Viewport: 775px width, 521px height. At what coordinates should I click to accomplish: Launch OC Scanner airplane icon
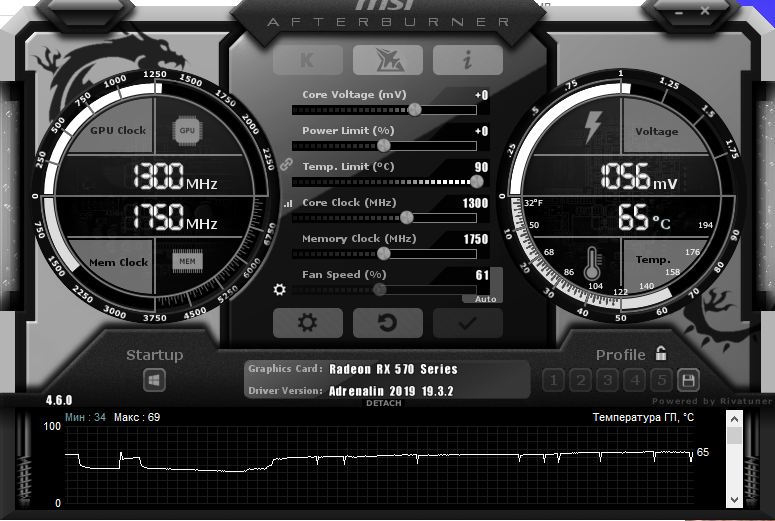[388, 60]
